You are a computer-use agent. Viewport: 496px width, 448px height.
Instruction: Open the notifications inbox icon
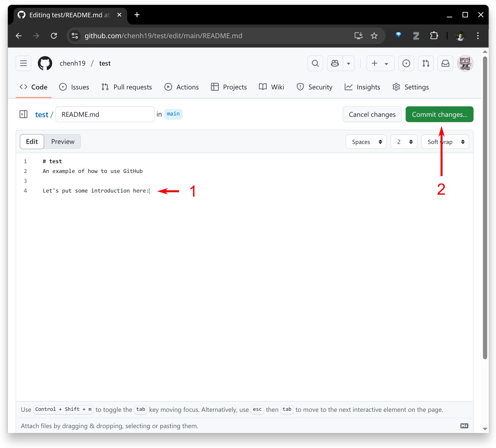tap(445, 63)
